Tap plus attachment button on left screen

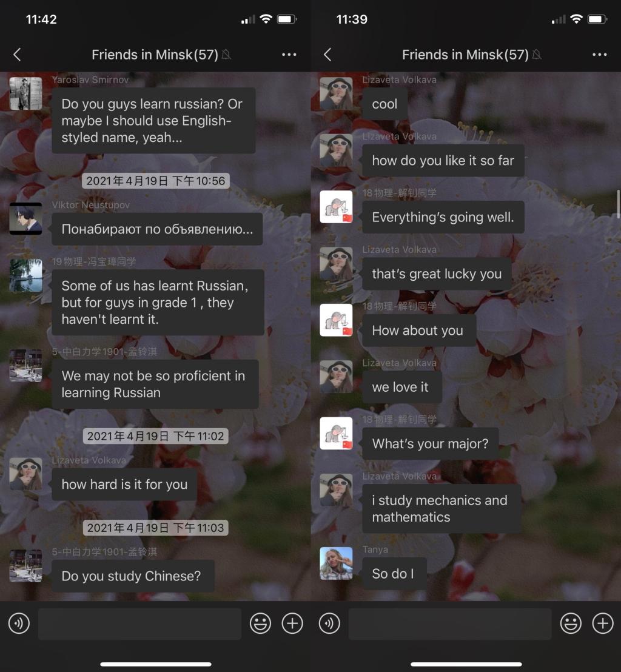292,623
